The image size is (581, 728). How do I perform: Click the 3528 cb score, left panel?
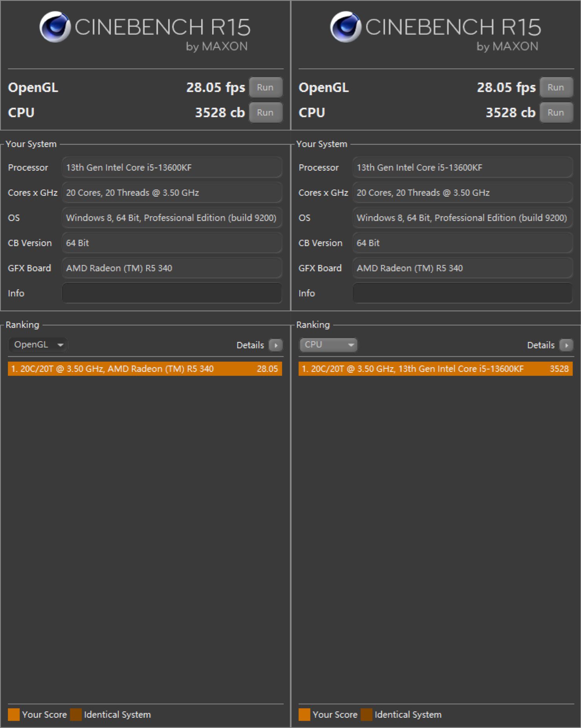point(220,112)
